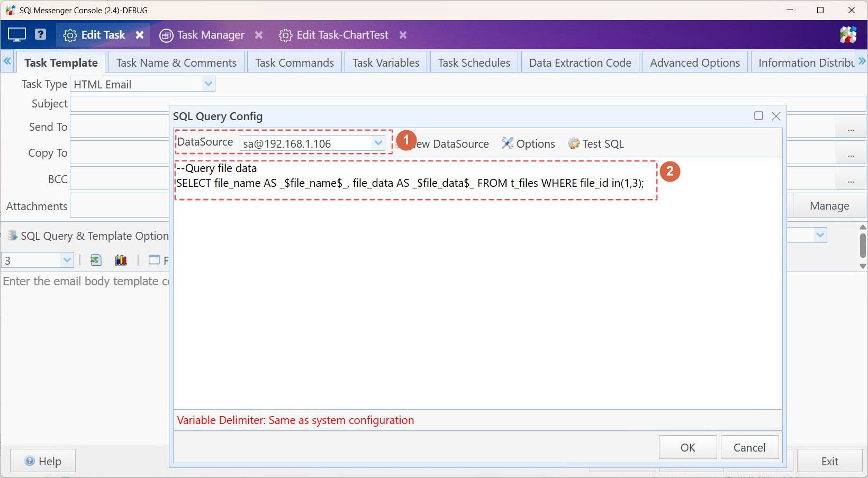Confirm the query with the OK button
The image size is (868, 478).
coord(688,447)
